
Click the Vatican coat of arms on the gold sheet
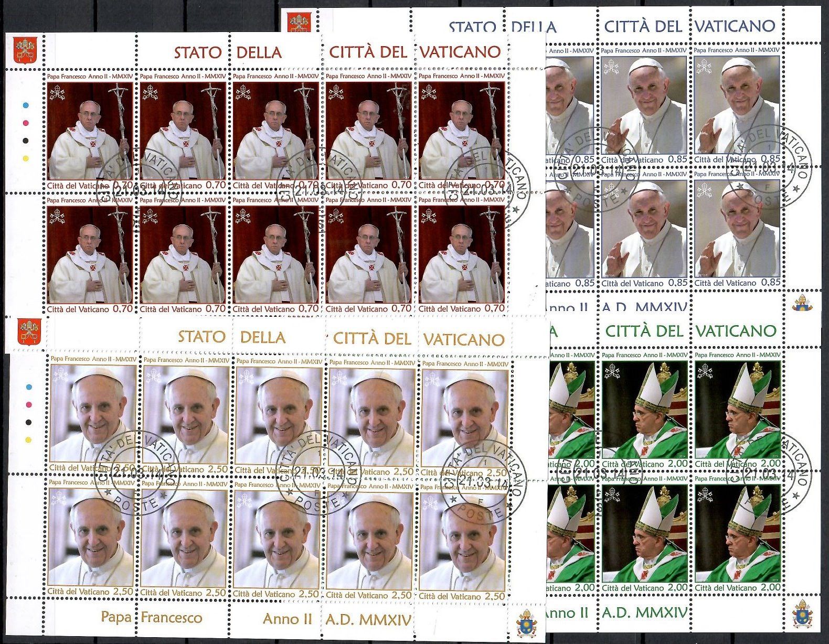pyautogui.click(x=29, y=332)
